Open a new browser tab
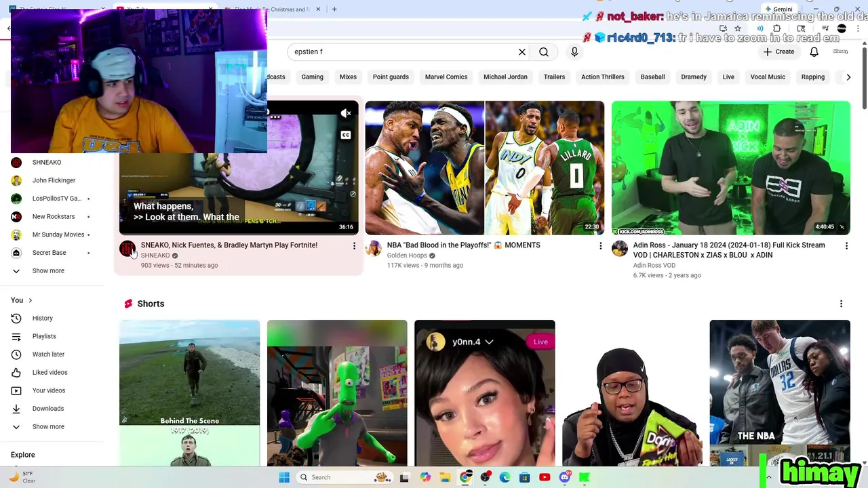The height and width of the screenshot is (488, 868). tap(334, 9)
